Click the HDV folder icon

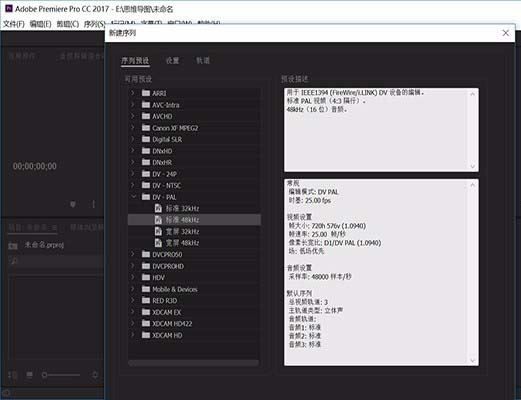146,277
